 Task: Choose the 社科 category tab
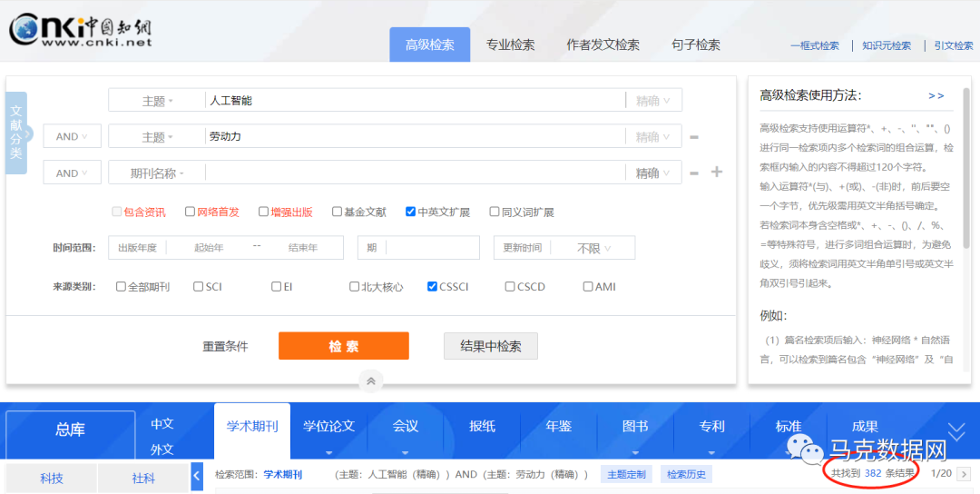pos(143,479)
